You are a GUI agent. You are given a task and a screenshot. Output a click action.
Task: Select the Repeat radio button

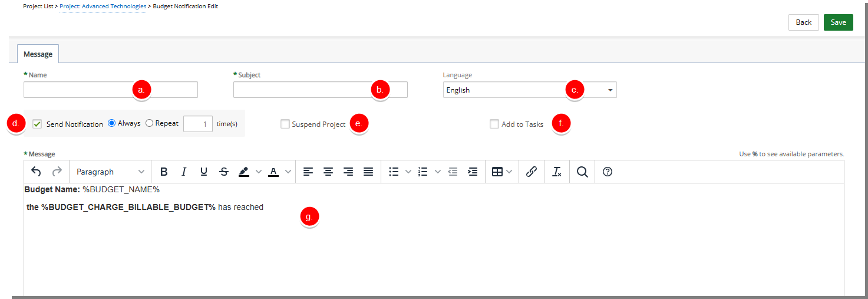tap(149, 123)
